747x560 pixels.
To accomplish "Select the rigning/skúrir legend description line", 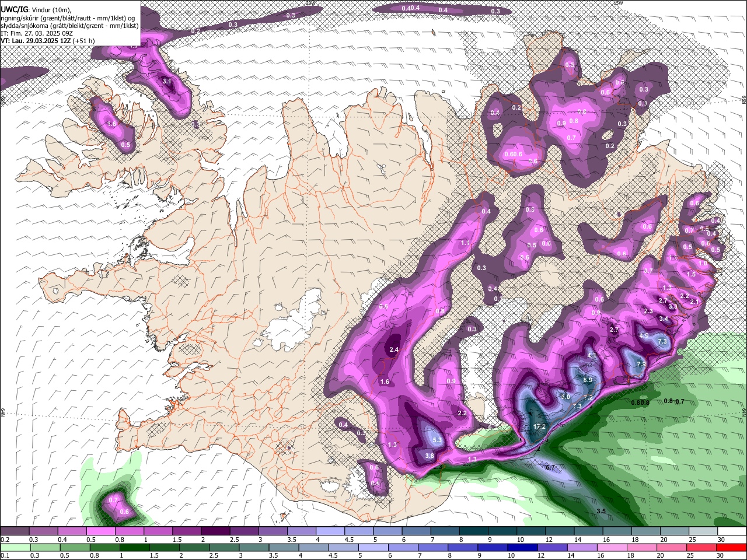I will (68, 17).
